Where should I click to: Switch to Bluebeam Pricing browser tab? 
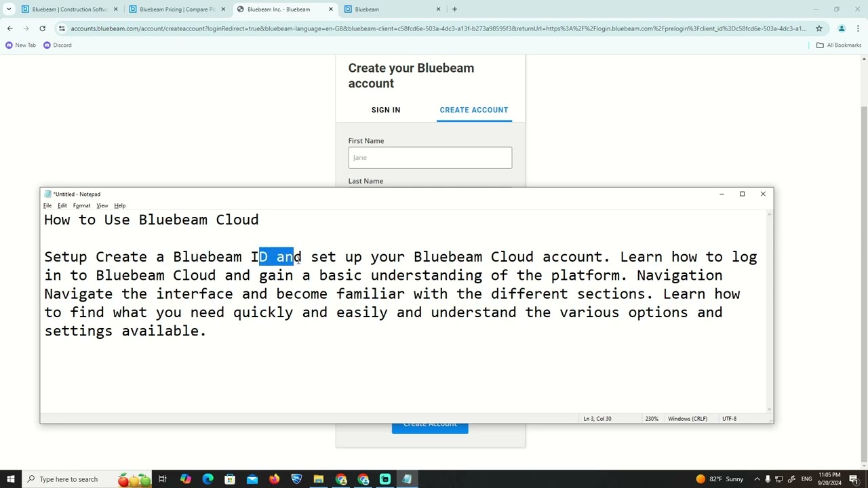177,9
